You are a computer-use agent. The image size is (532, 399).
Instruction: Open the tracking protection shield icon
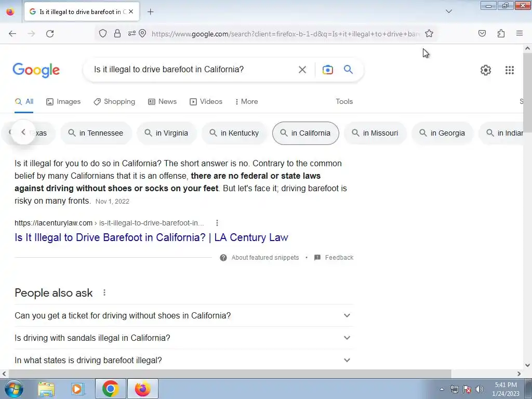pyautogui.click(x=103, y=33)
